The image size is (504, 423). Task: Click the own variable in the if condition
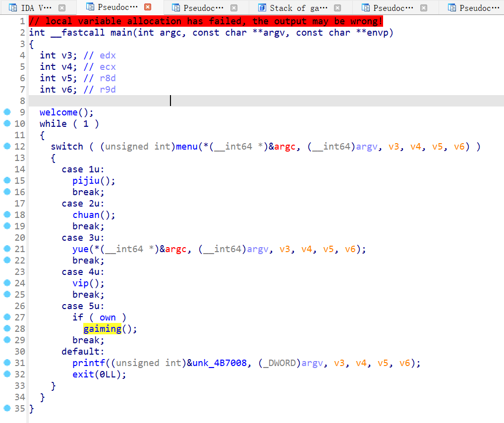pos(108,317)
